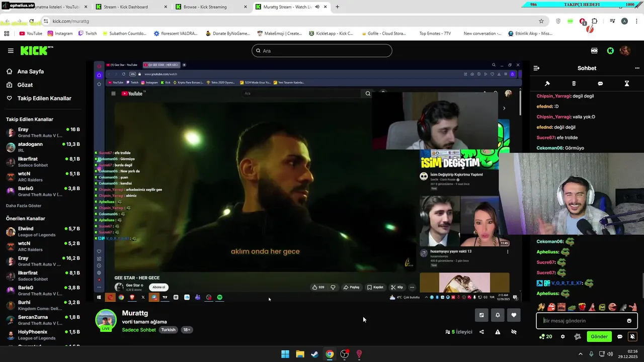Click the 5 İzleyici viewer count
This screenshot has height=362, width=644.
coord(459,332)
